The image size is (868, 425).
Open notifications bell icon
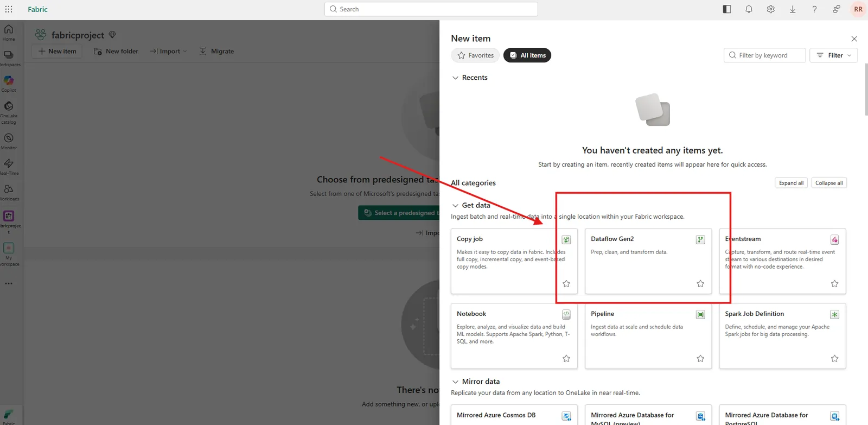[x=749, y=9]
